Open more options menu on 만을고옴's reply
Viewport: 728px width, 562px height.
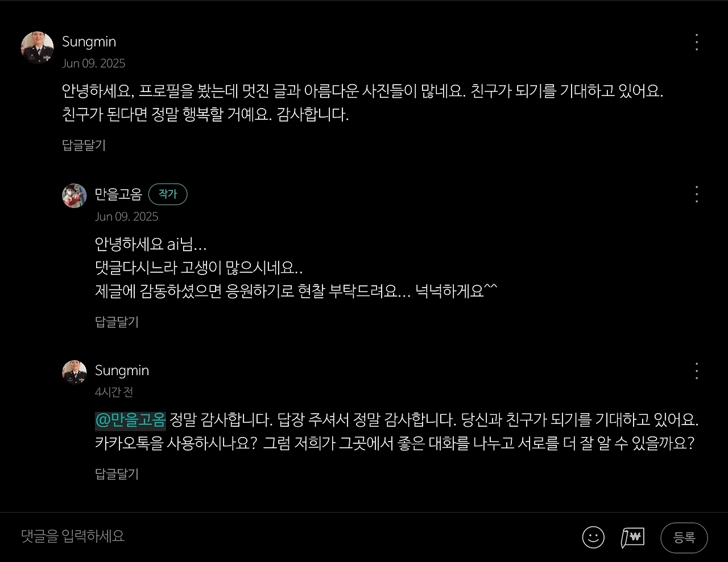click(x=697, y=194)
